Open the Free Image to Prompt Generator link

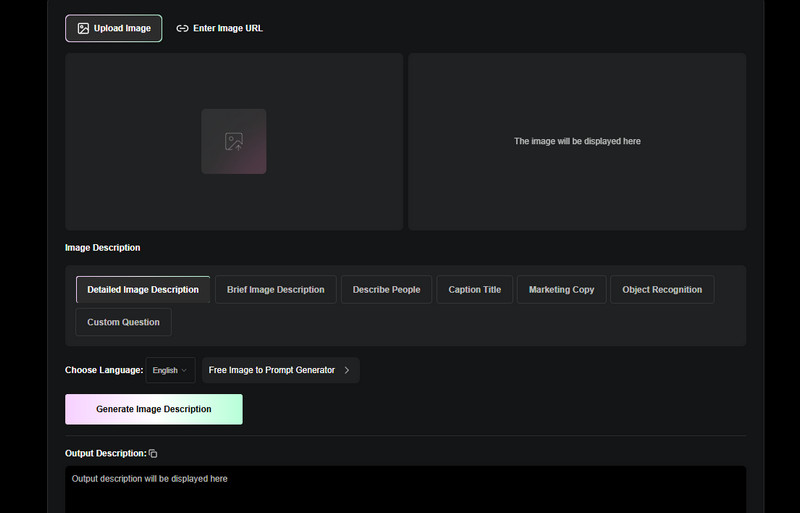pyautogui.click(x=272, y=370)
